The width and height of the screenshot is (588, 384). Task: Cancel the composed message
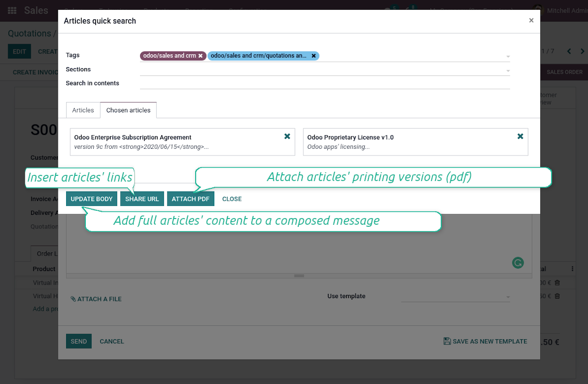[112, 341]
